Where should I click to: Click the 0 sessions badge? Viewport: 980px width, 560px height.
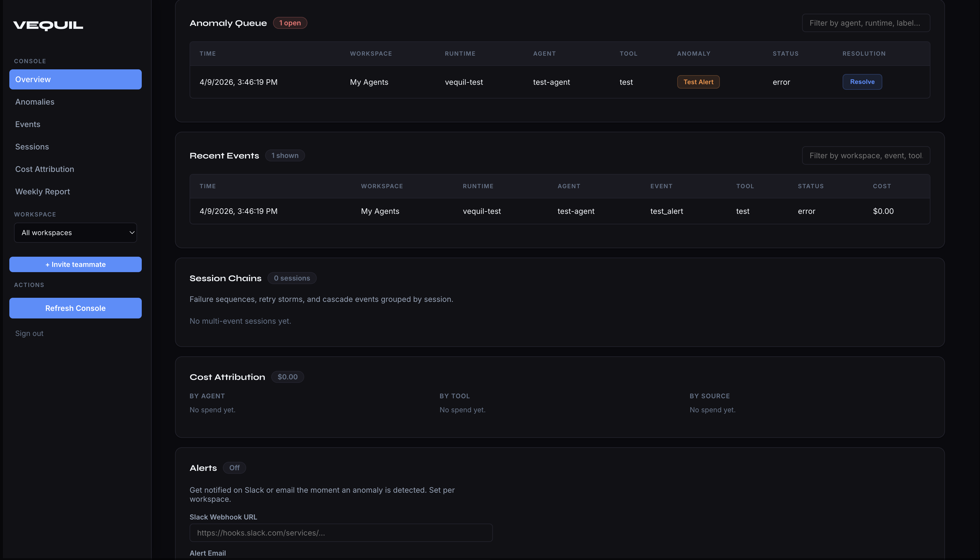(292, 278)
